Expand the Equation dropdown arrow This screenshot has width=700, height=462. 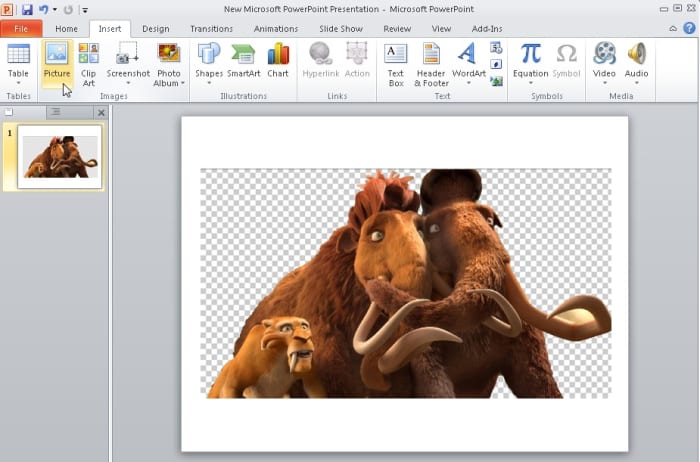coord(530,83)
